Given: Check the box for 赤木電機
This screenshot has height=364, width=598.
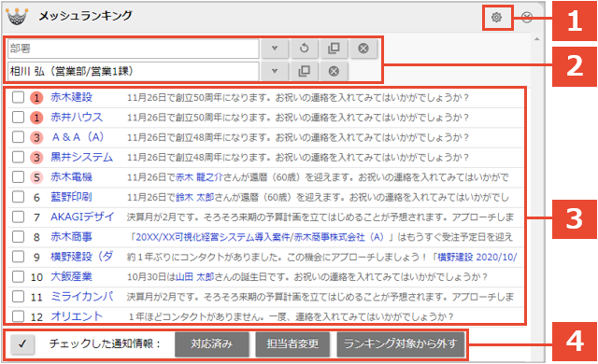Looking at the screenshot, I should click(x=18, y=177).
